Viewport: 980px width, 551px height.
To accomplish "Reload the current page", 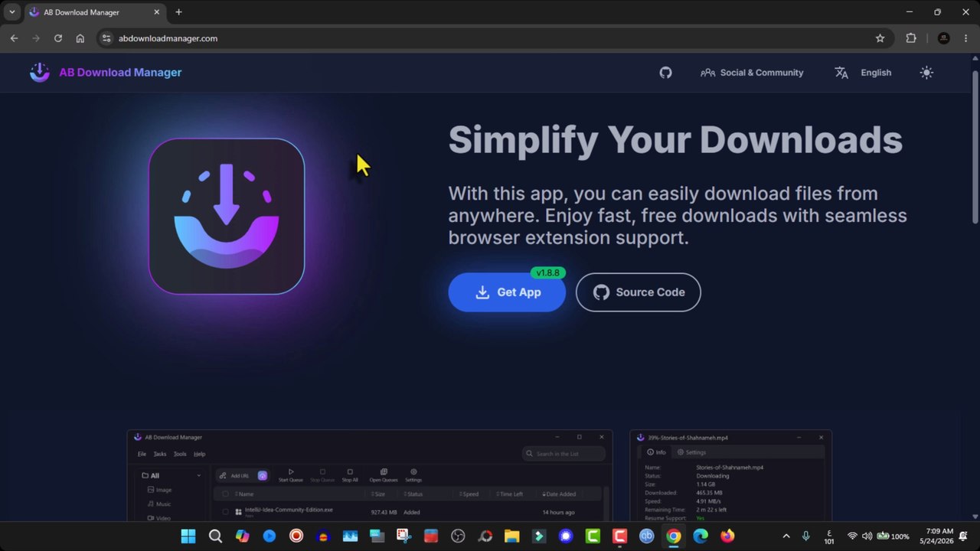I will point(58,38).
